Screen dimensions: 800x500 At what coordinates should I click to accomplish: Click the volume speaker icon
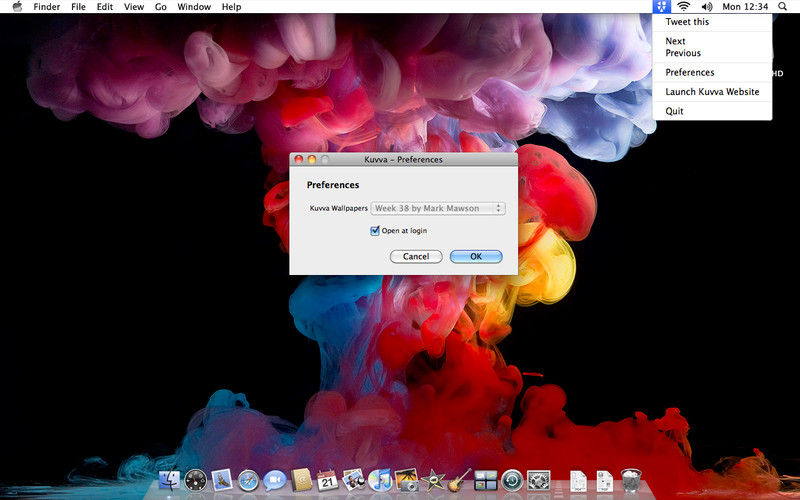(707, 7)
